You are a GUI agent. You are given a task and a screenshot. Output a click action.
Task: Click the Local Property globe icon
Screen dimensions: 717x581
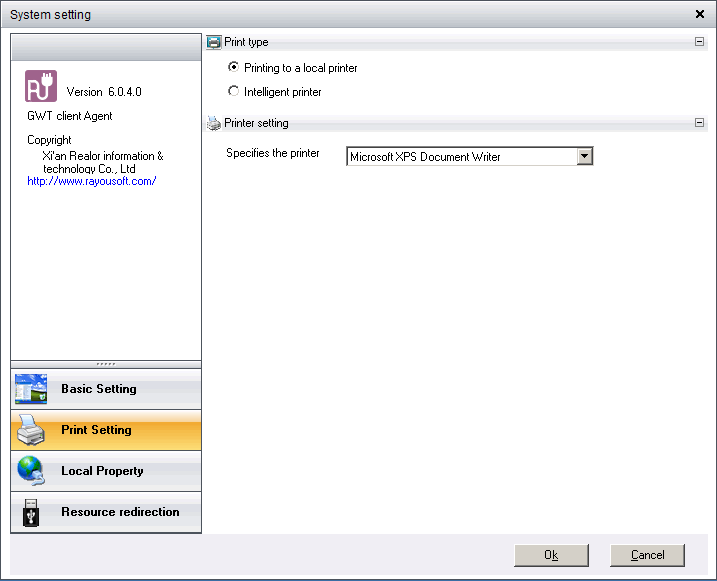coord(31,471)
